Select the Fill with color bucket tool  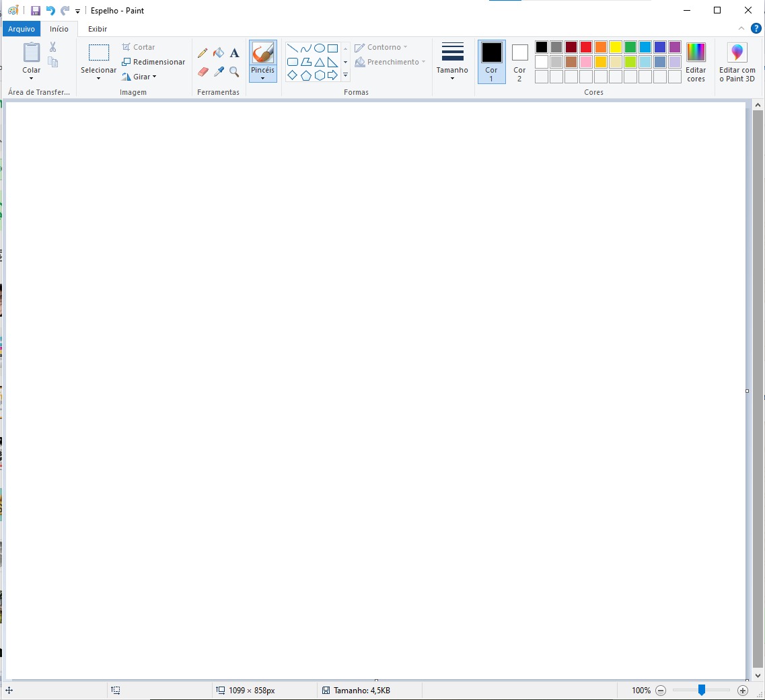pos(219,53)
